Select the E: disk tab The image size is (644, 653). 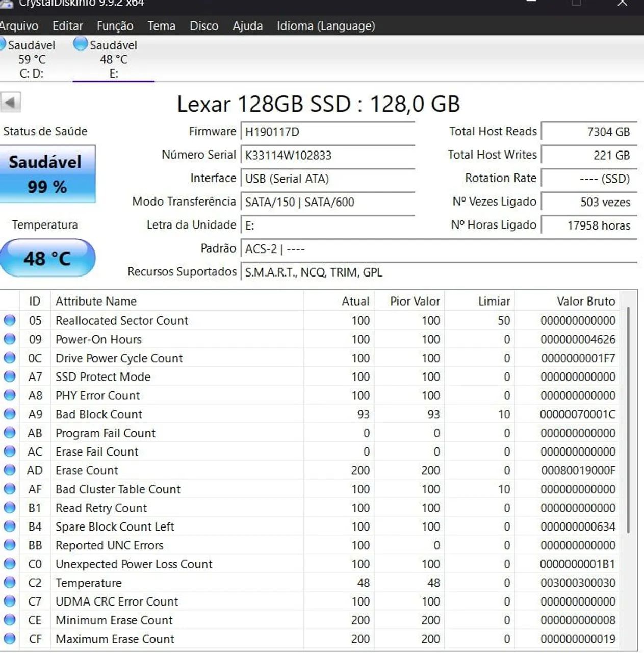[113, 59]
